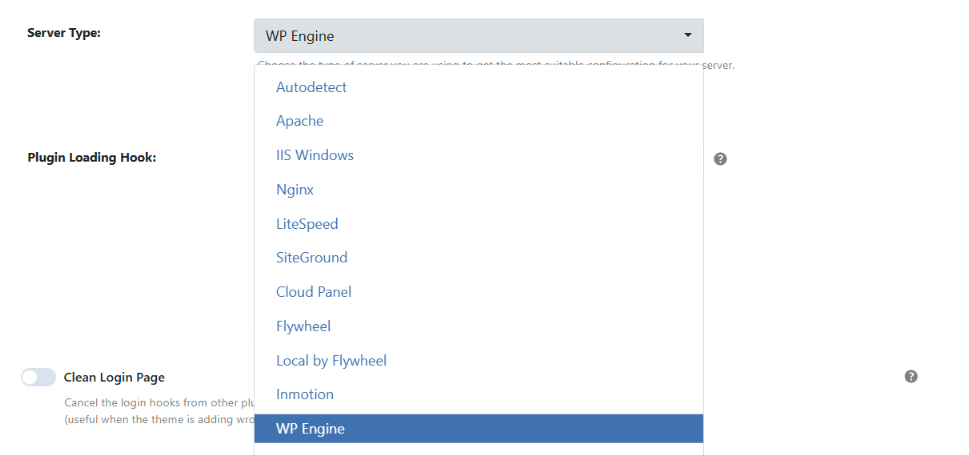Image resolution: width=969 pixels, height=455 pixels.
Task: Select Local by Flywheel entry
Action: [x=478, y=360]
